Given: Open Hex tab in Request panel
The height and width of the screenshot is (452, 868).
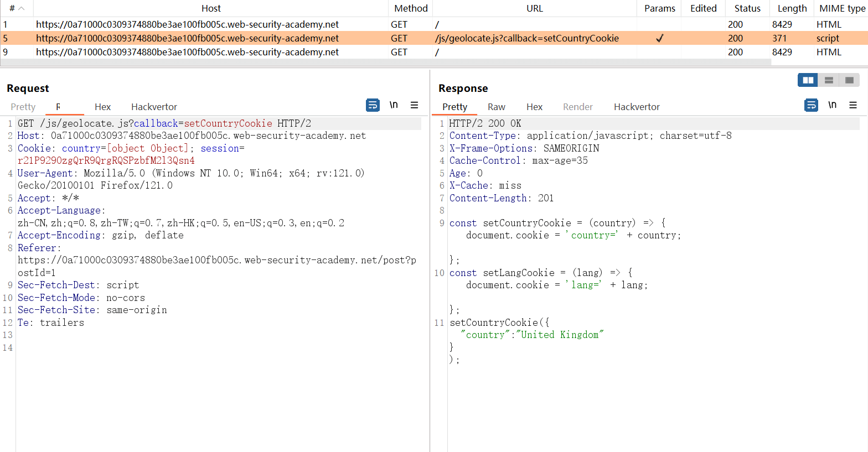Looking at the screenshot, I should click(102, 107).
